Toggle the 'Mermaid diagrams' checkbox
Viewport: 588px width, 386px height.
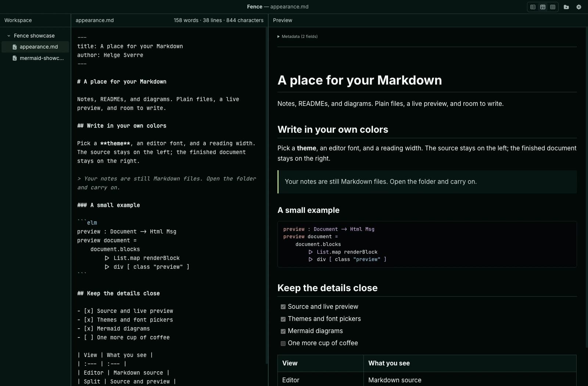283,331
